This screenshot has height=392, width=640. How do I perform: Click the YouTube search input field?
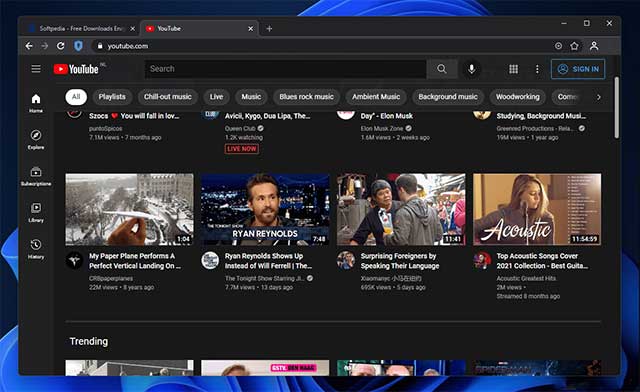coord(286,69)
